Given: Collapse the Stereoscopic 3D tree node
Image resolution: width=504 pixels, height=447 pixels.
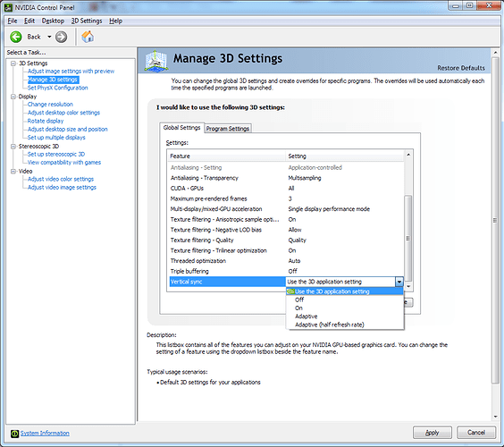Looking at the screenshot, I should [13, 147].
